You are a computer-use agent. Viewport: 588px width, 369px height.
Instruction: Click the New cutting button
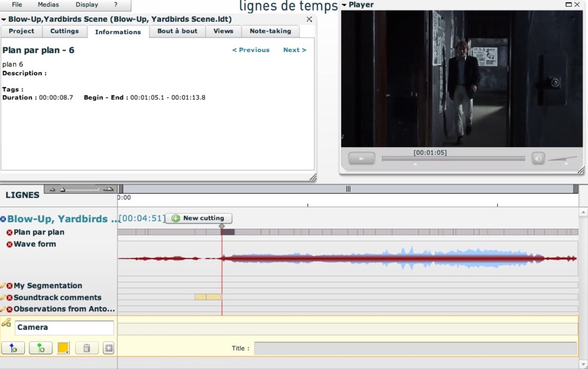199,218
